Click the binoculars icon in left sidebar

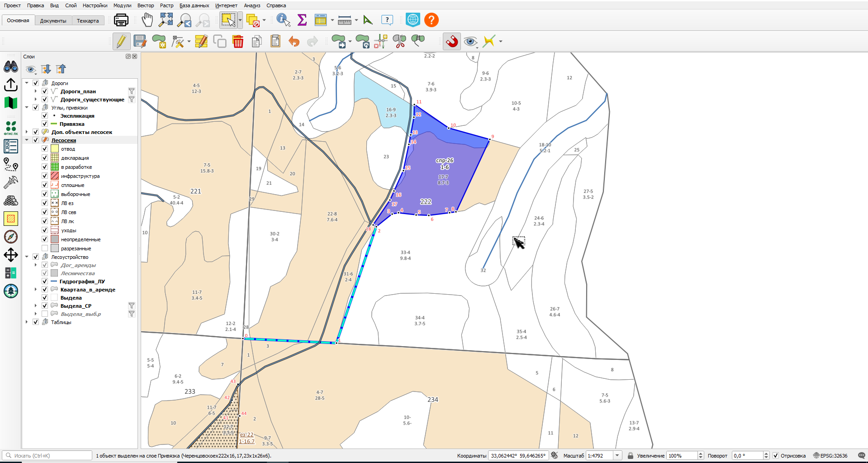click(11, 67)
